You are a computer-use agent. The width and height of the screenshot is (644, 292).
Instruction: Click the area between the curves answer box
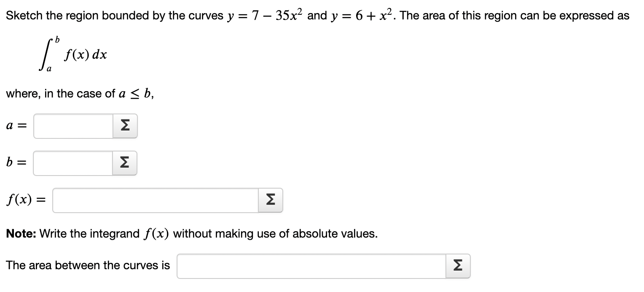tap(312, 265)
